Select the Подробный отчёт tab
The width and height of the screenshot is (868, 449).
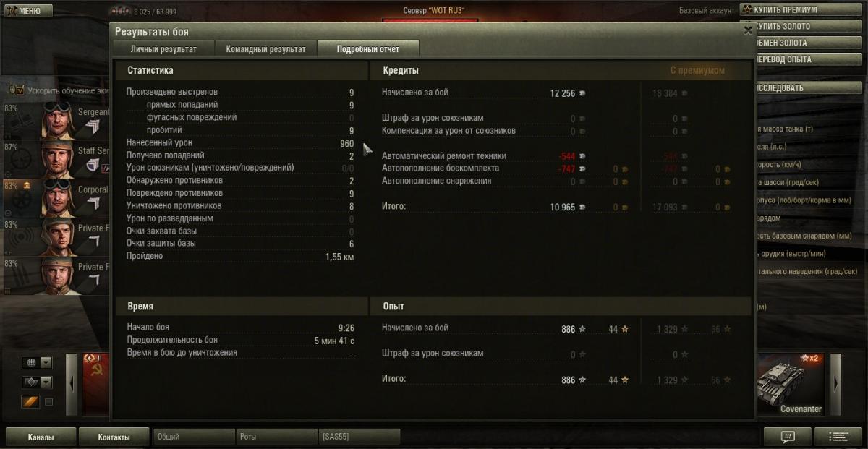coord(368,49)
